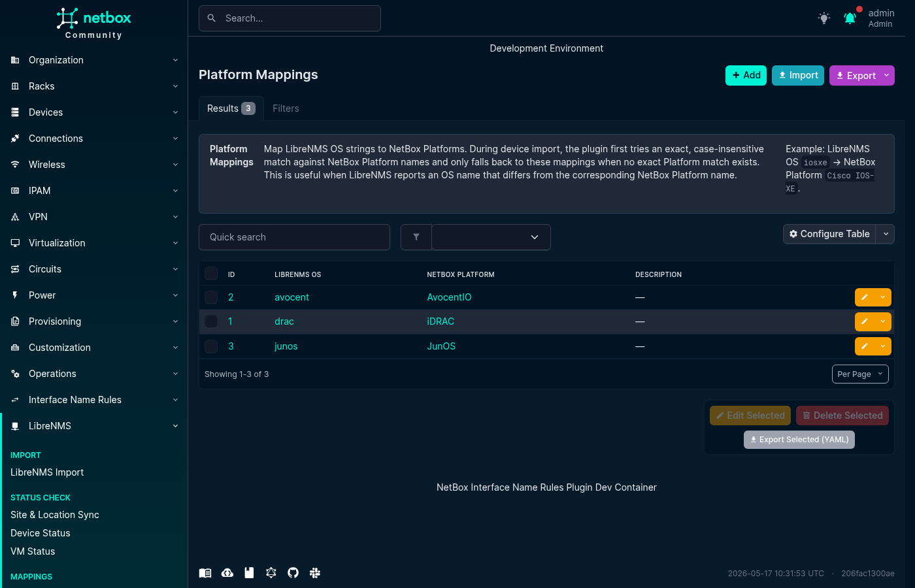
Task: Click the IPAM sidebar icon
Action: 15,191
